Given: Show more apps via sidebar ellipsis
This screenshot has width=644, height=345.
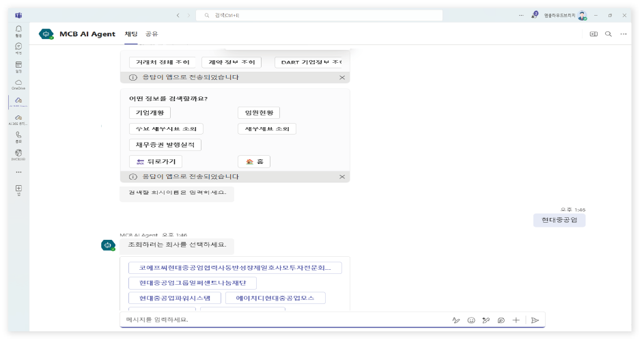Looking at the screenshot, I should pos(18,172).
